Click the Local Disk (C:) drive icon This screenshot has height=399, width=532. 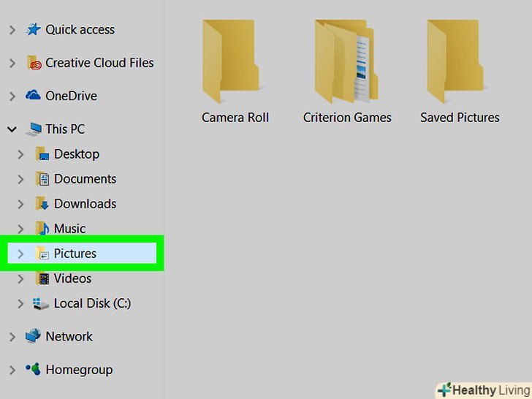click(x=41, y=303)
